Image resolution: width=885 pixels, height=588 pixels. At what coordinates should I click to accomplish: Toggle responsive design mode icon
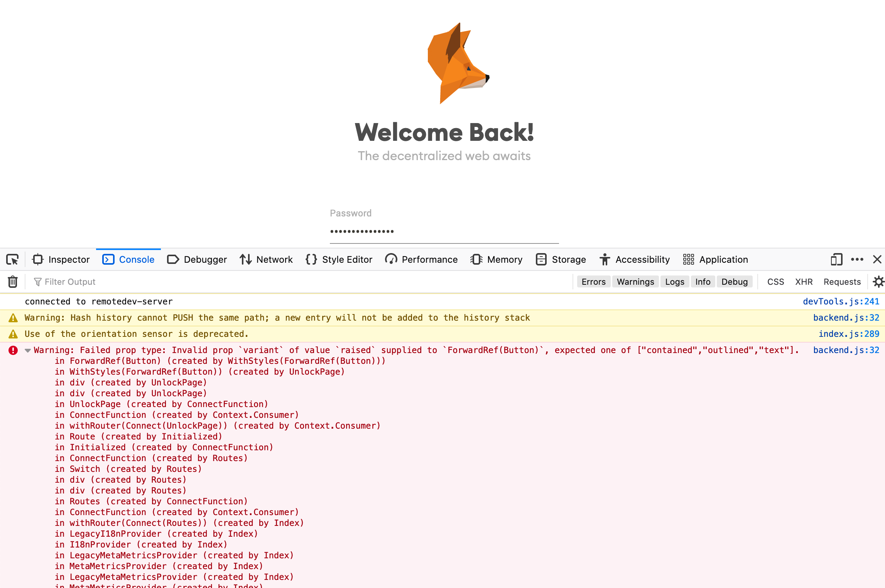(836, 260)
